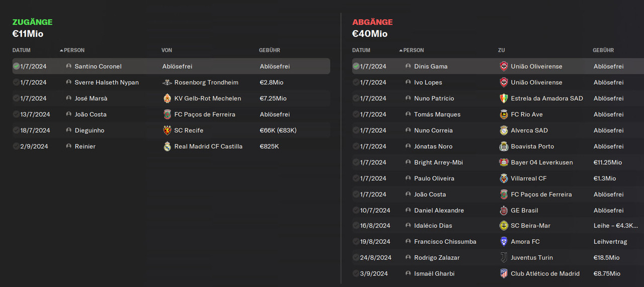Open club Bayer 04 Leverkusen
The image size is (644, 287).
point(542,163)
